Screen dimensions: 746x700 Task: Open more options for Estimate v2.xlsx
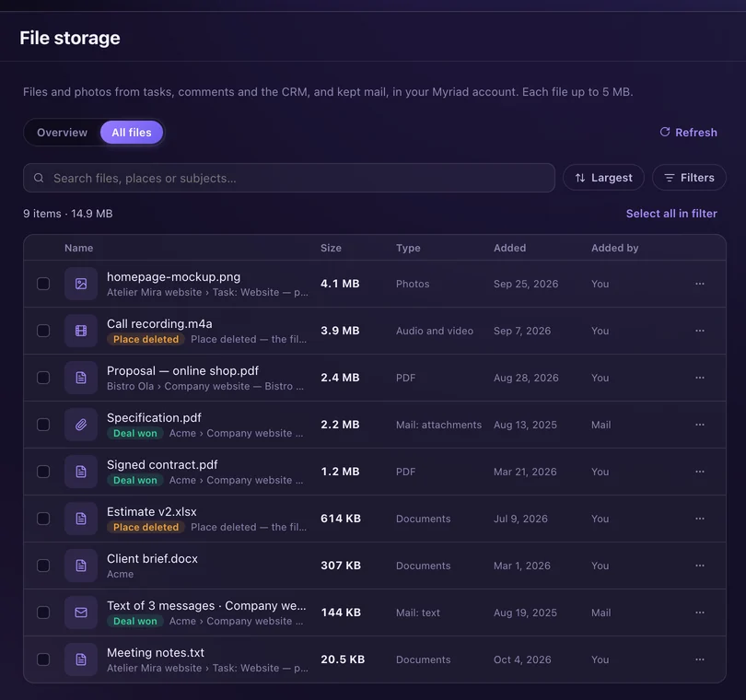(x=699, y=519)
